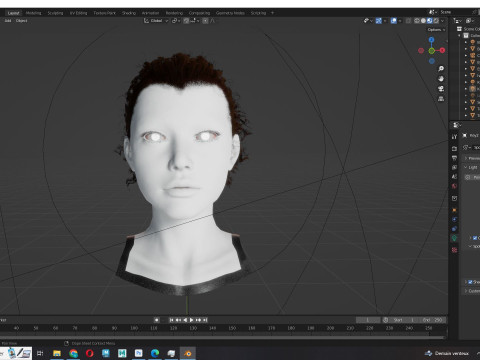Switch to the Layout workspace tab
Image resolution: width=480 pixels, height=360 pixels.
pos(14,13)
